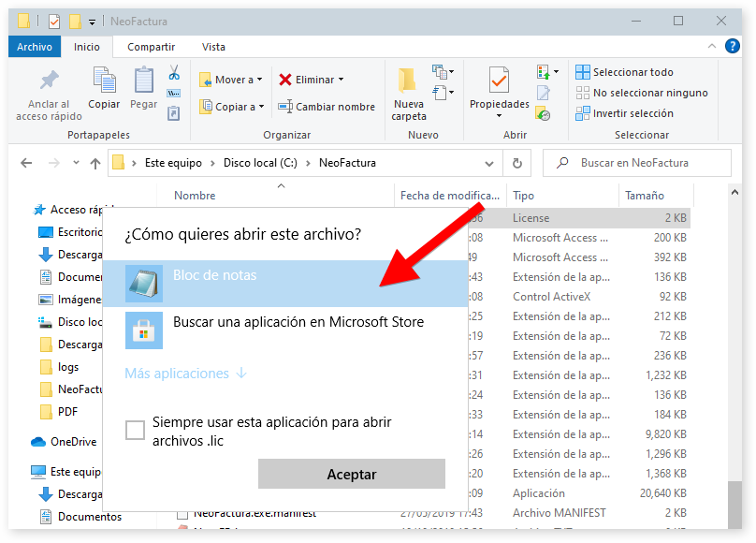756x543 pixels.
Task: Click the Eliminar red X icon
Action: coord(285,80)
